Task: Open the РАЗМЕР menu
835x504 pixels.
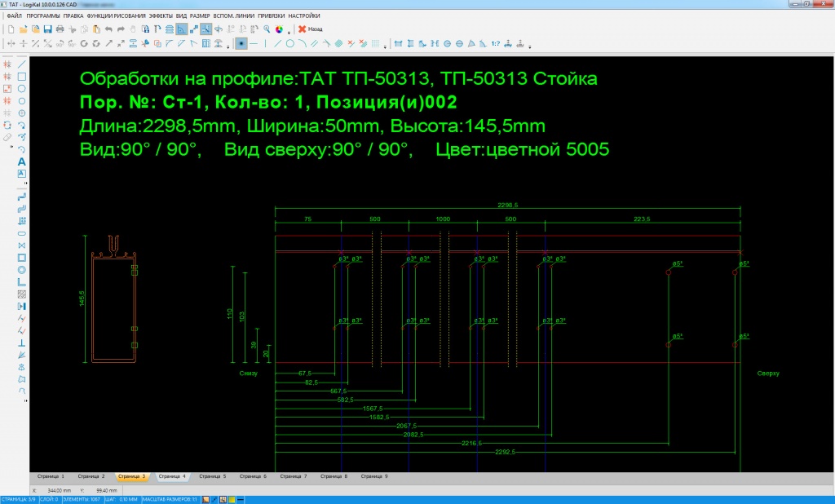Action: tap(200, 16)
